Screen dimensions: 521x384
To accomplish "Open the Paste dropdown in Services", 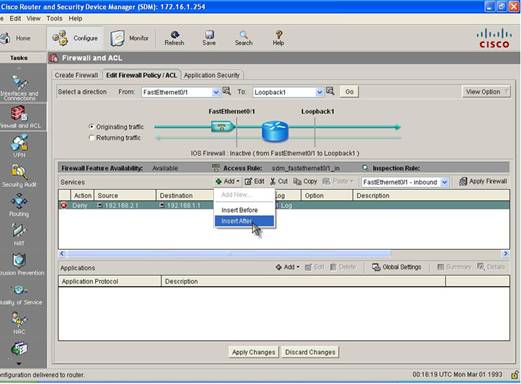I will click(x=338, y=181).
